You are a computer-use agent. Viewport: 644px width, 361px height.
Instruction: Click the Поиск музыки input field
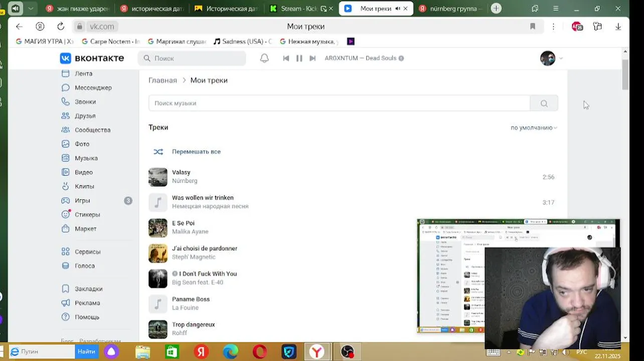click(x=339, y=103)
